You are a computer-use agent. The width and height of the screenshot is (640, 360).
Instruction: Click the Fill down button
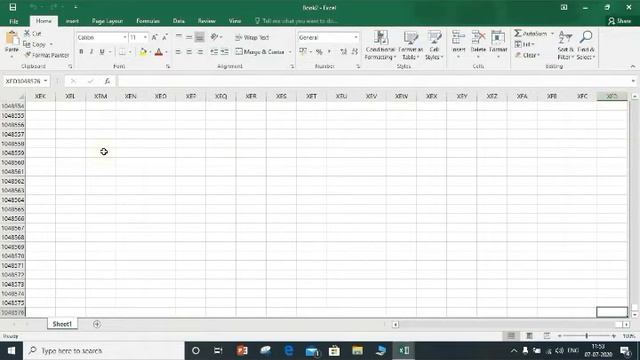(x=524, y=44)
